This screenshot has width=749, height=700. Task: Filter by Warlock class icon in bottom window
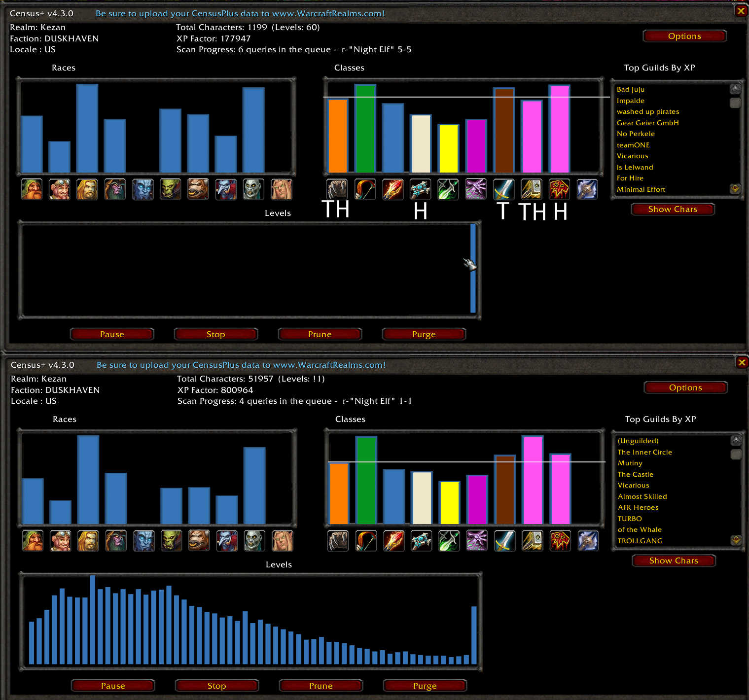tap(477, 541)
